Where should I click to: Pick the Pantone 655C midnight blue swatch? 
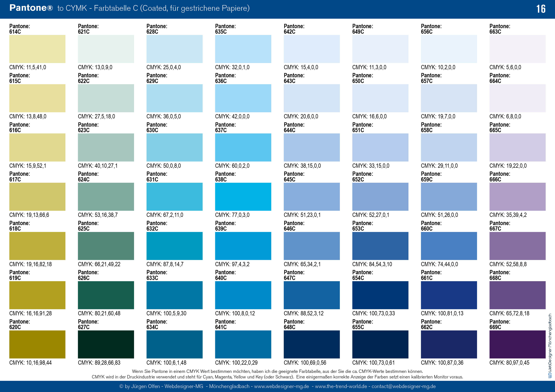click(x=380, y=344)
